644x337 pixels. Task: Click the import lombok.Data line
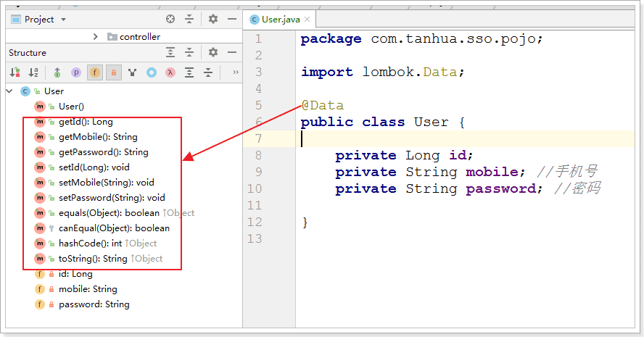tap(382, 72)
